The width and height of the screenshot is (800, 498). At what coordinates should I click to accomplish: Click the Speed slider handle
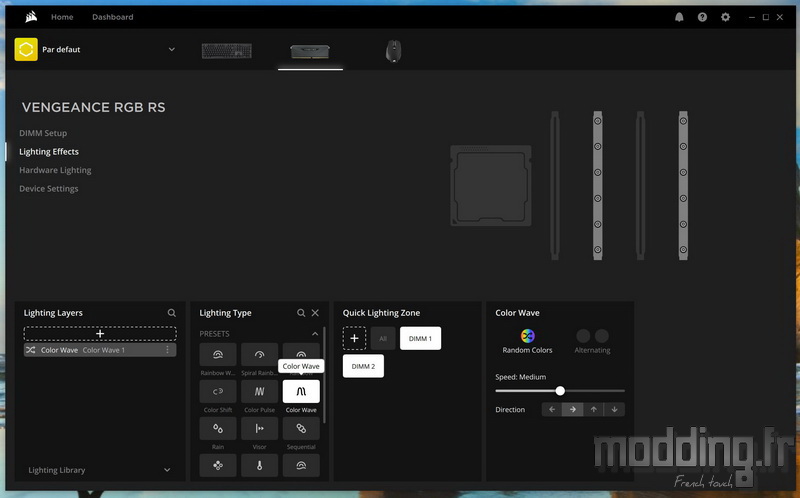pos(560,391)
